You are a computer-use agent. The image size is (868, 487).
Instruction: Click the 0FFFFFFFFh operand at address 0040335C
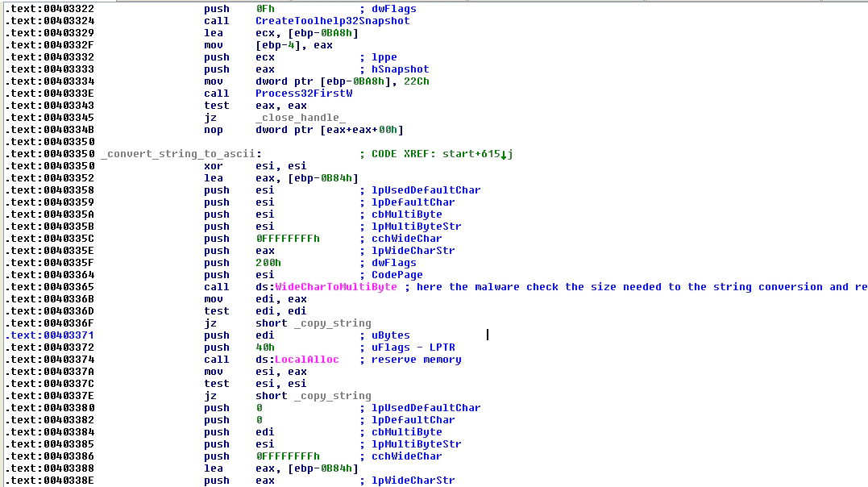(287, 239)
